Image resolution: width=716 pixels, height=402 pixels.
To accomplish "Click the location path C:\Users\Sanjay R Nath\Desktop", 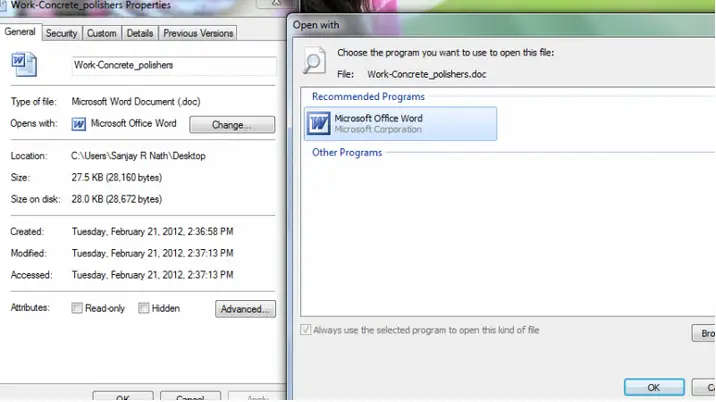I will pyautogui.click(x=138, y=156).
